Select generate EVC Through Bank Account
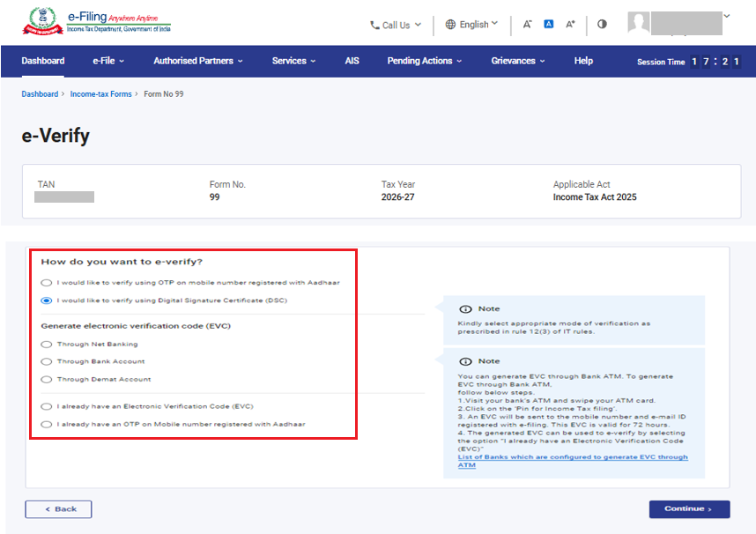The height and width of the screenshot is (534, 756). click(x=47, y=361)
